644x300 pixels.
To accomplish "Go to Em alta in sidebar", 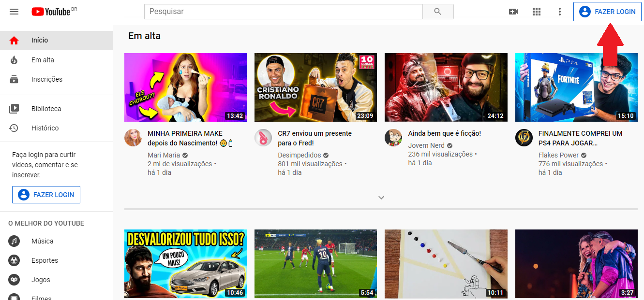I will coord(43,60).
